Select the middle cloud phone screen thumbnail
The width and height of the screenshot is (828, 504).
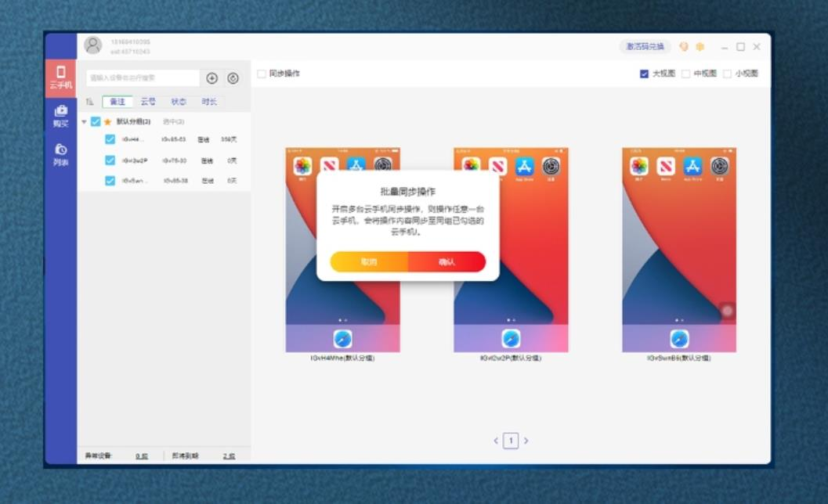511,250
